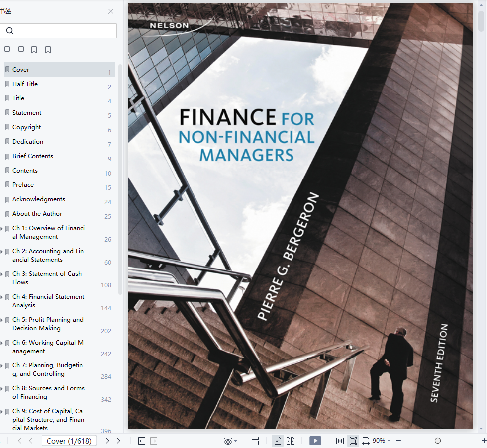Click the next view forward arrow
487x448 pixels.
pos(154,441)
